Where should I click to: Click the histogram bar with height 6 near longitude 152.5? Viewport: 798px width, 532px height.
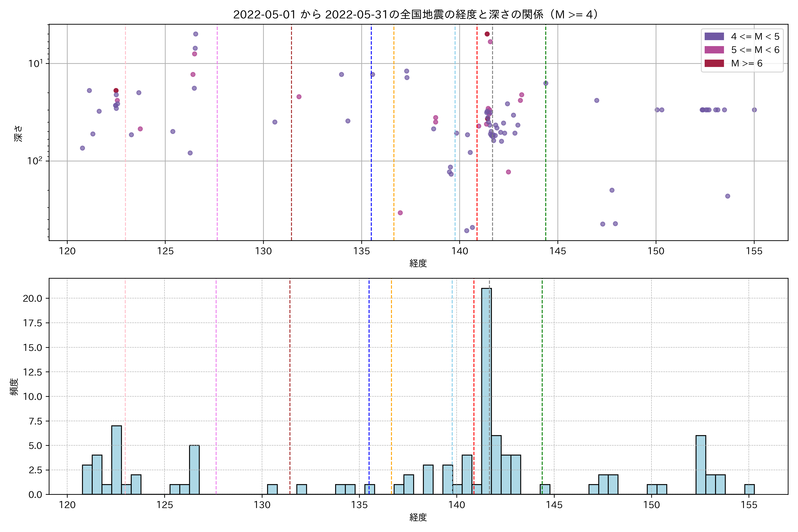(x=701, y=465)
